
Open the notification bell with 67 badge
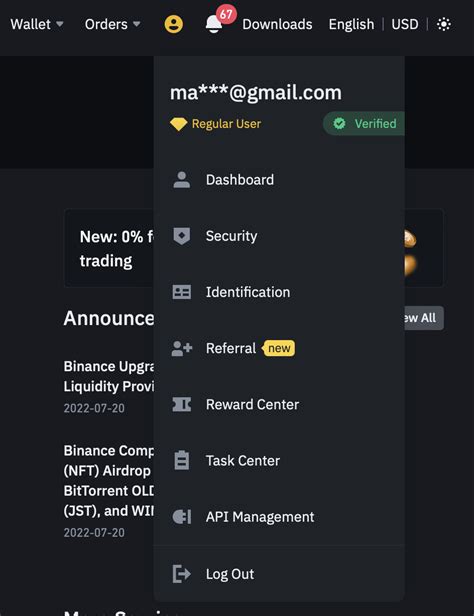(x=214, y=24)
